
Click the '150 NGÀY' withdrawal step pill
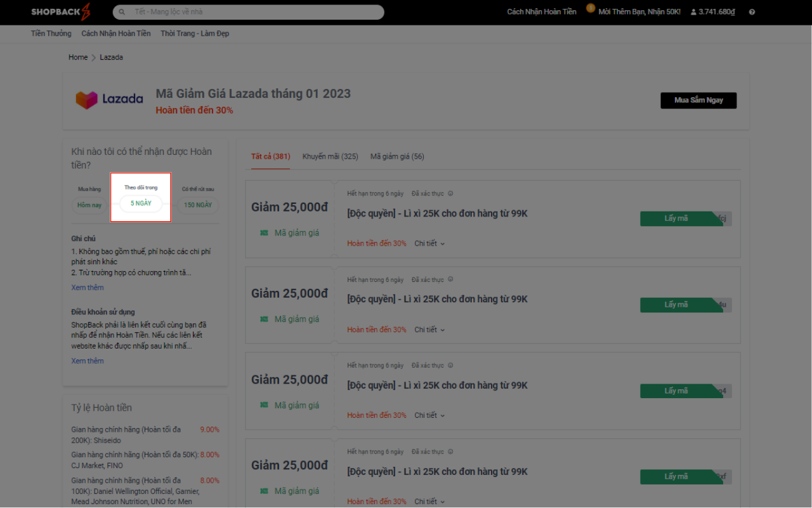click(198, 205)
